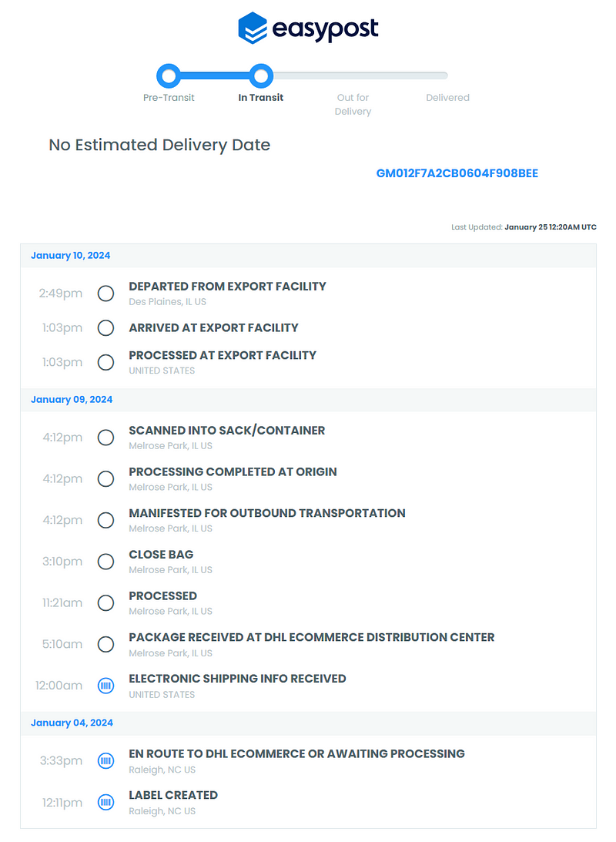Click the Delivered stage label
This screenshot has width=616, height=842.
click(x=447, y=98)
